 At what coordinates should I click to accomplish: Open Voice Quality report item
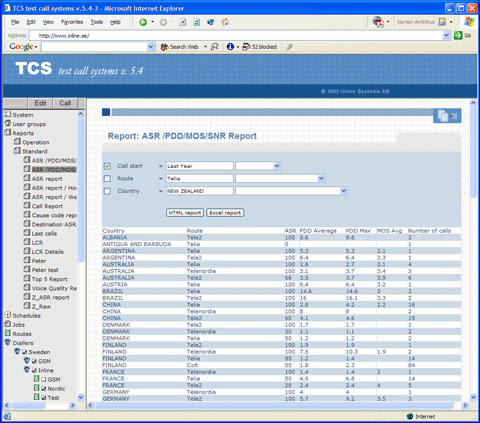[54, 288]
